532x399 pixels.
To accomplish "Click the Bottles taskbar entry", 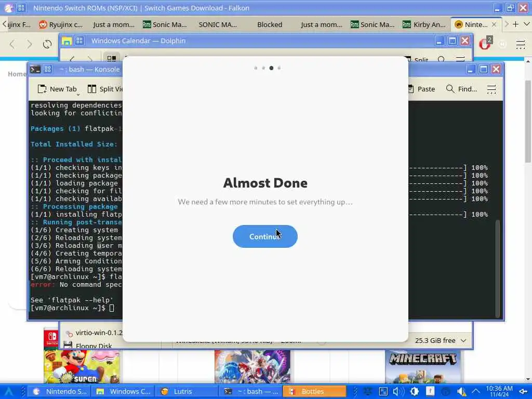I will click(314, 391).
